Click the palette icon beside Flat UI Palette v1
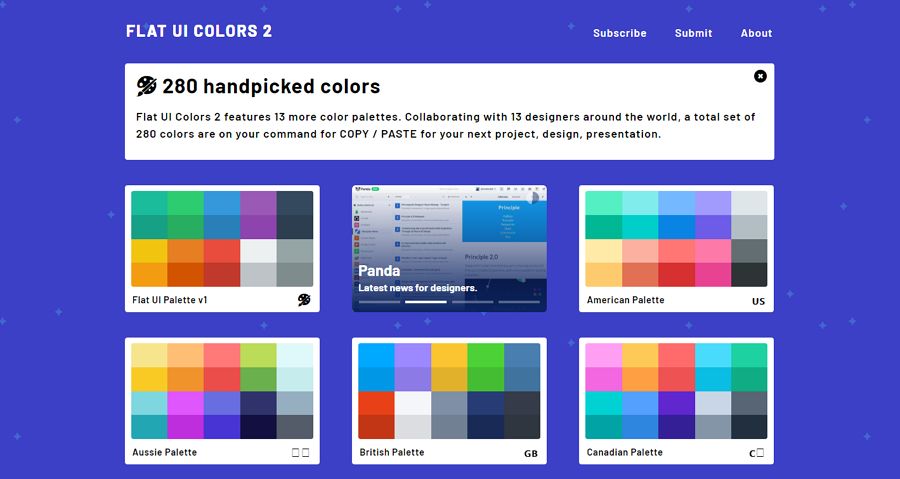Screen dimensions: 900x479 click(x=304, y=300)
